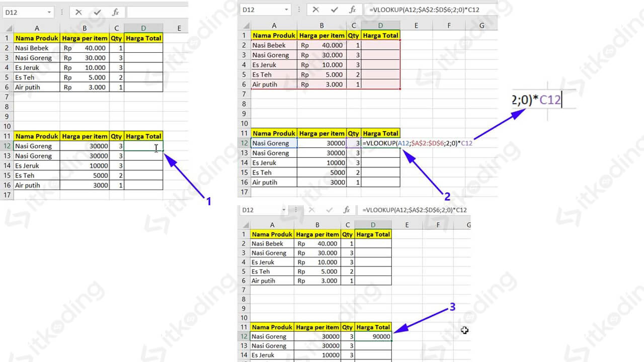This screenshot has height=362, width=644.
Task: Click the Cancel (X) icon in the left spreadsheet's formula bar
Action: tap(78, 13)
